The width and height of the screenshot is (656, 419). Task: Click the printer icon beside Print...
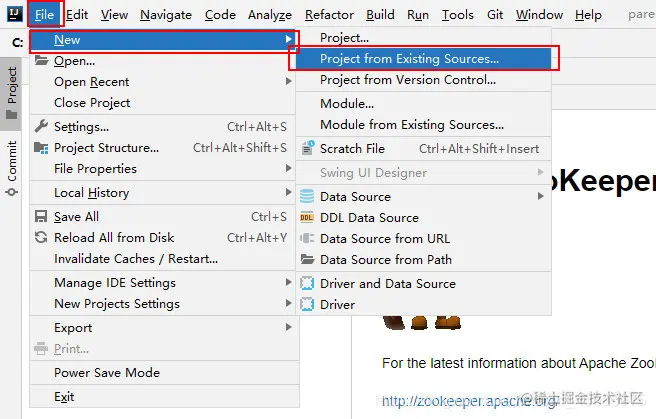(41, 348)
